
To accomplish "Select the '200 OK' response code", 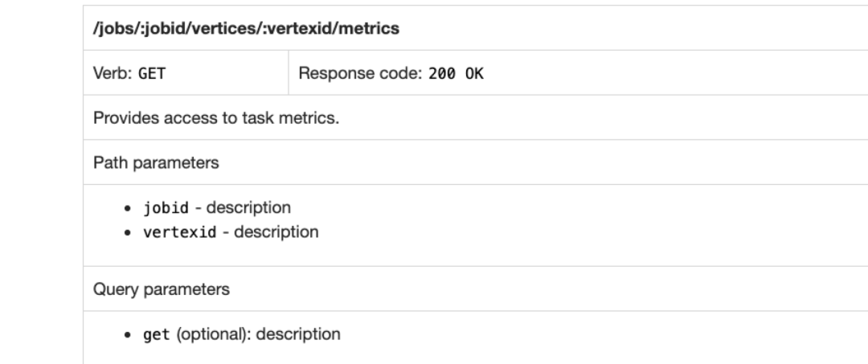I will tap(456, 74).
